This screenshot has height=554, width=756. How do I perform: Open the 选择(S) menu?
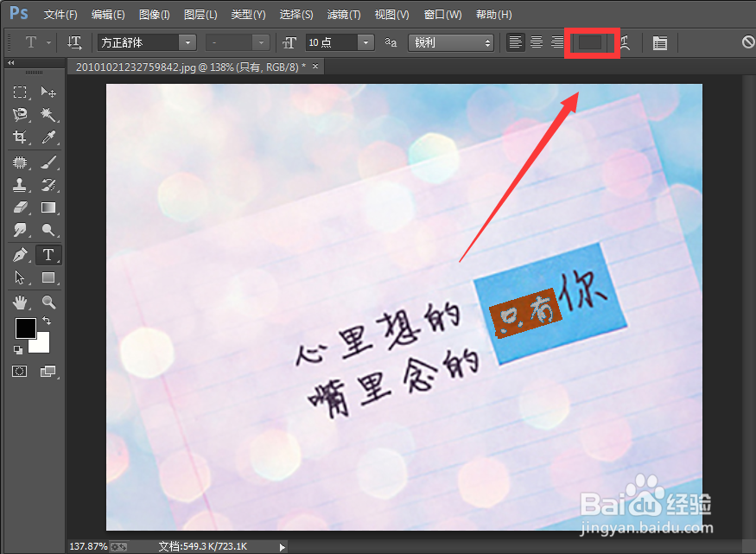[x=296, y=15]
